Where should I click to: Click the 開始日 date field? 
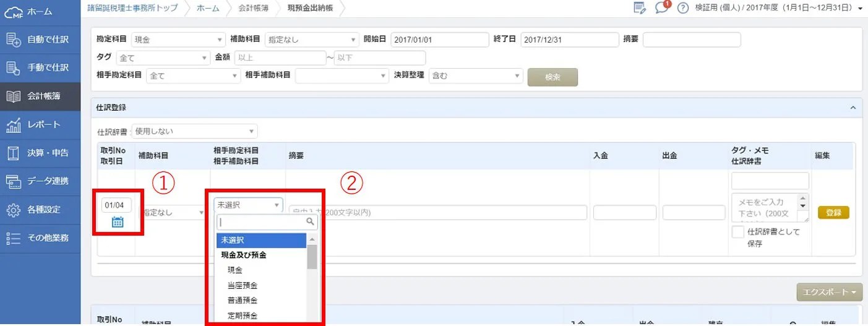coord(439,40)
